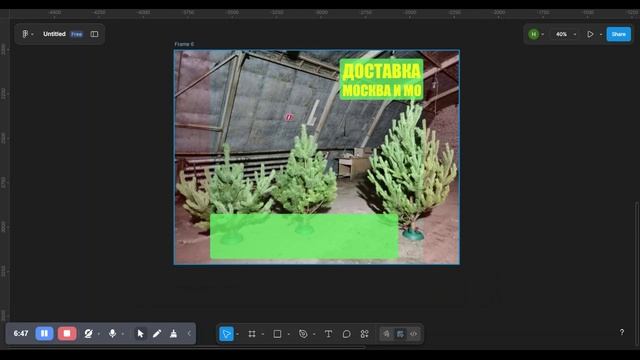Viewport: 640px width, 360px height.
Task: Pause the screen recording
Action: [x=44, y=333]
